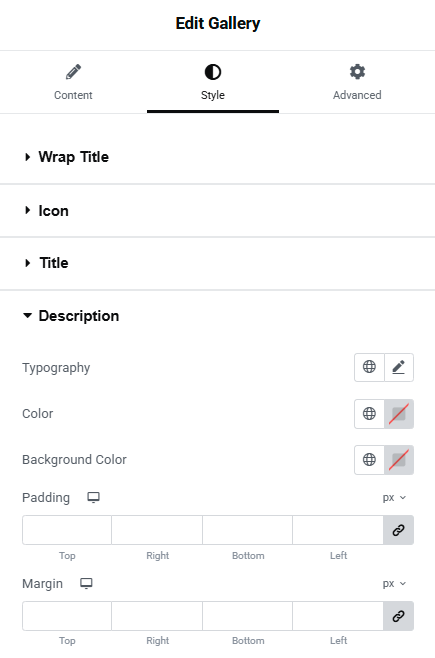Click the Content tab pencil icon
Screen dimensions: 435x658
73,72
